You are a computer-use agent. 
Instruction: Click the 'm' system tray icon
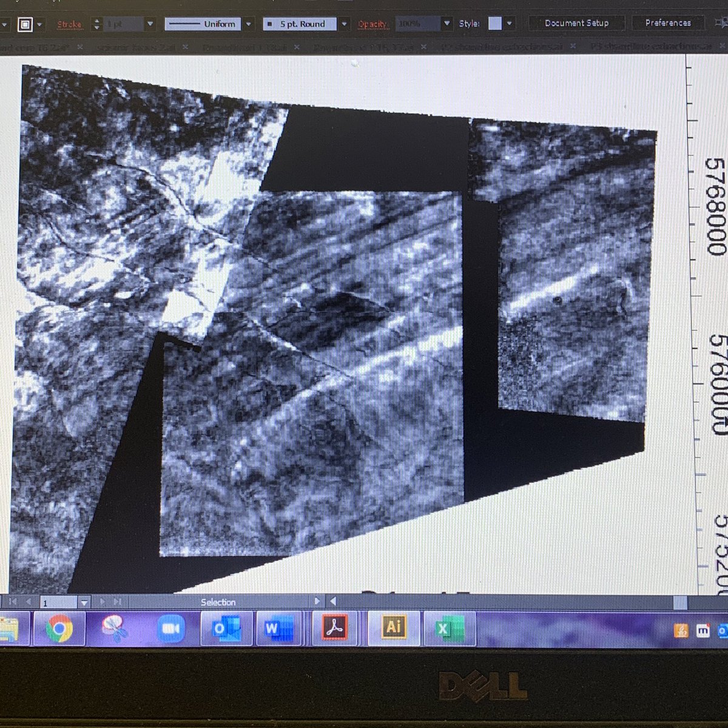(x=703, y=631)
